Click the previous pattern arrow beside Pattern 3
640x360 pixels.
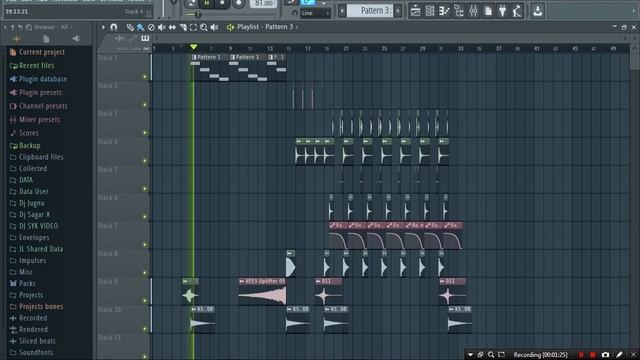click(342, 11)
